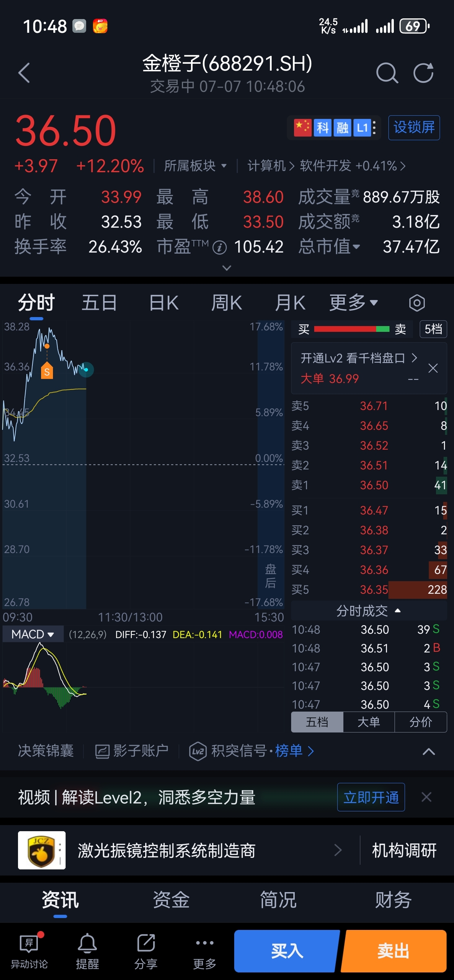454x980 pixels.
Task: Change the MACD indicator dropdown
Action: click(x=33, y=634)
